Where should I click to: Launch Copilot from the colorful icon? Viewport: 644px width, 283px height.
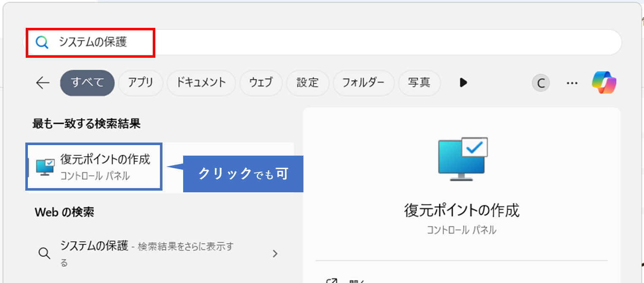pos(604,83)
